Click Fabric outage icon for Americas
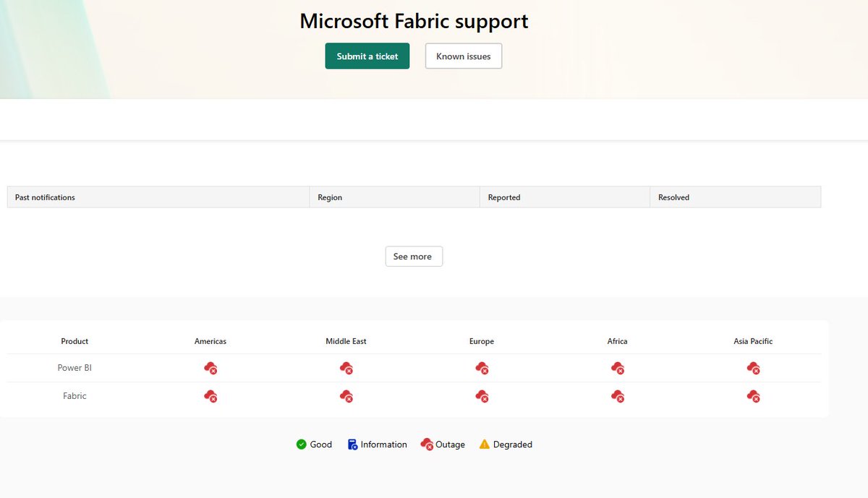Image resolution: width=868 pixels, height=498 pixels. pyautogui.click(x=210, y=396)
